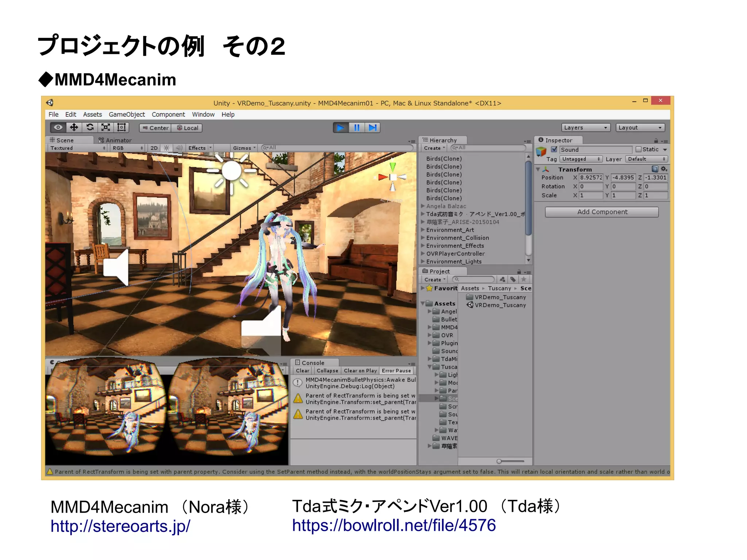Select the Hand view tool
This screenshot has height=560, width=747.
pyautogui.click(x=58, y=127)
